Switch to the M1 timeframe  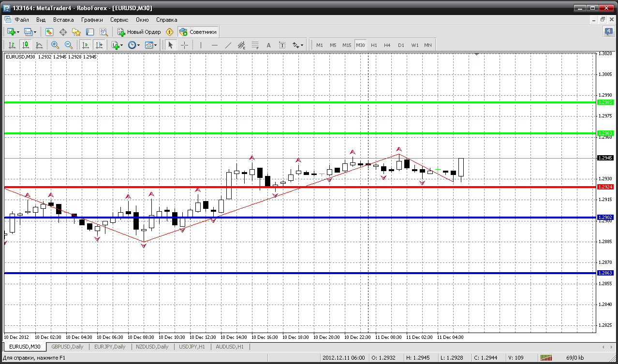tap(320, 45)
